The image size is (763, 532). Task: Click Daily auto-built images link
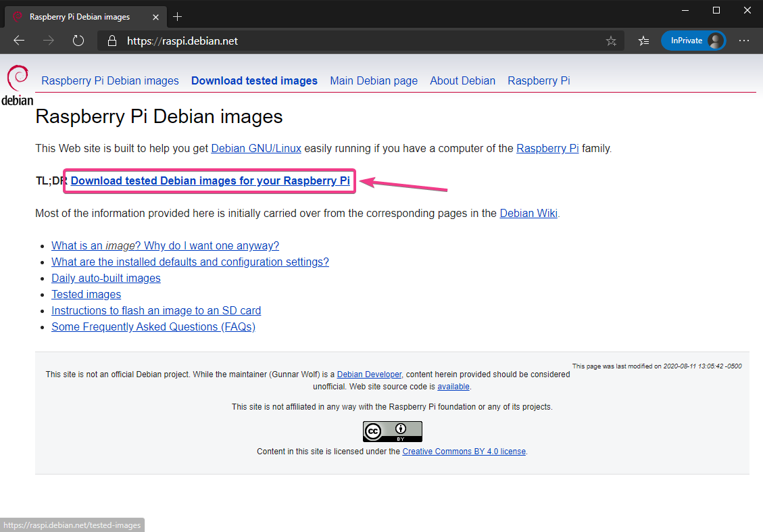coord(106,279)
